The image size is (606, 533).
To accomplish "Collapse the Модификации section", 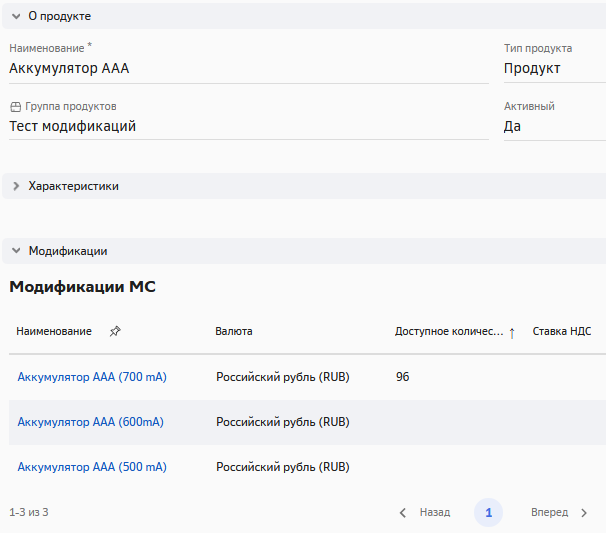I will tap(17, 251).
